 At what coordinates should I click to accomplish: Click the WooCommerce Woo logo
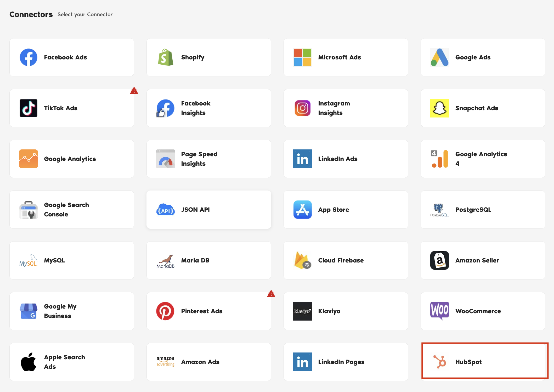tap(440, 311)
